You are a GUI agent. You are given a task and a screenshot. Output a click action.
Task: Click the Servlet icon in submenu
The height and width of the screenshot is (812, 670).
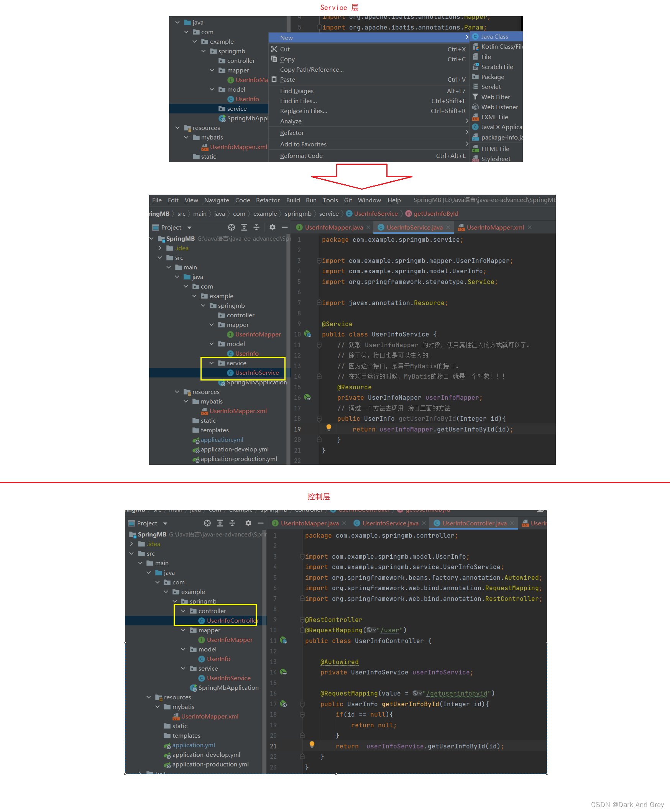(476, 87)
